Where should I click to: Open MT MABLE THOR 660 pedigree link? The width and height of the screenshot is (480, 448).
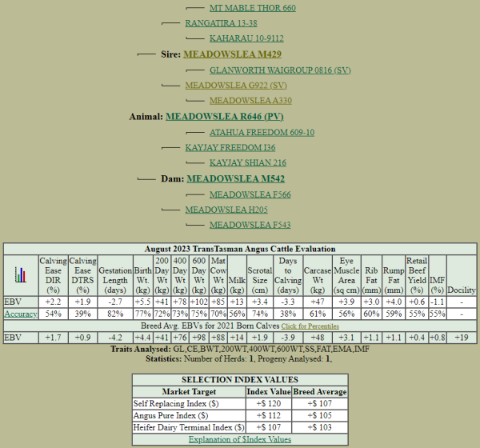click(x=253, y=8)
